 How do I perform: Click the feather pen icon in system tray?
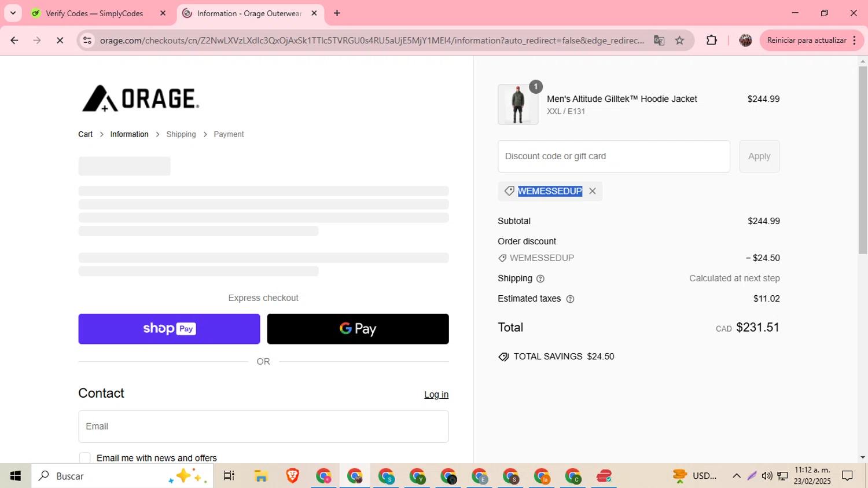pos(752,476)
